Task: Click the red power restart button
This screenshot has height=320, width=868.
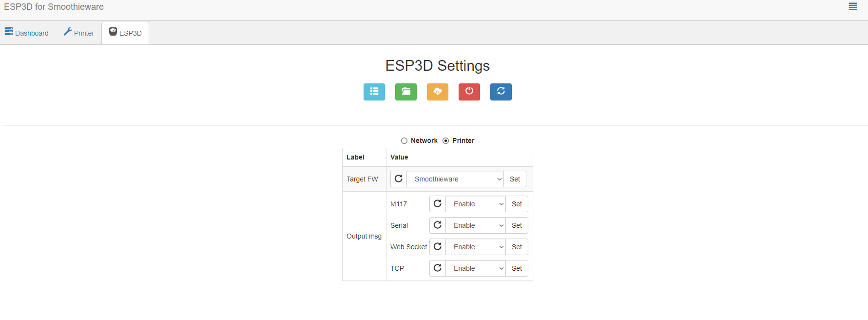Action: (x=469, y=92)
